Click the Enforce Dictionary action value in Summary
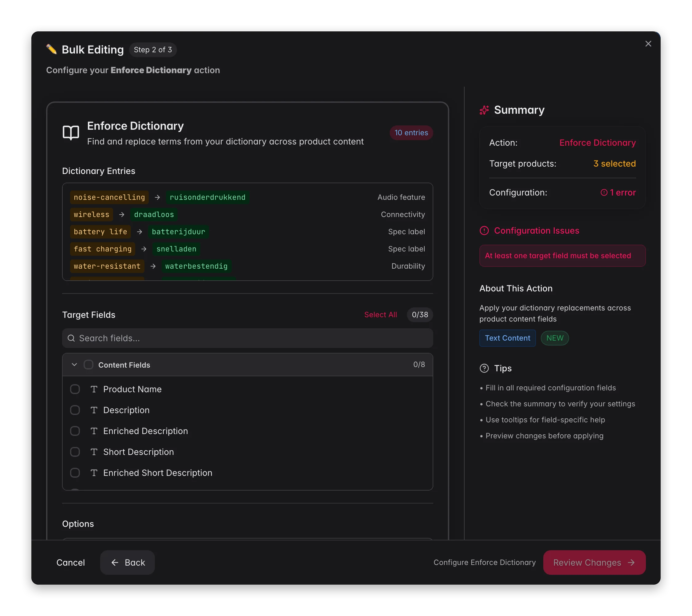Image resolution: width=692 pixels, height=616 pixels. tap(597, 143)
